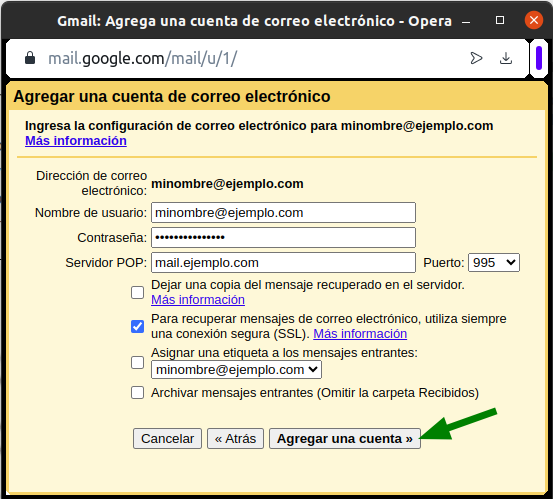Minimize the Opera window
This screenshot has height=499, width=553.
click(466, 21)
